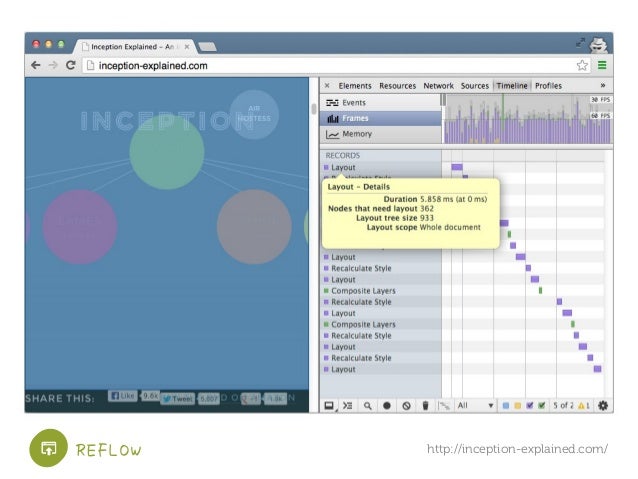Click the Frames bar-chart icon
Screen dimensions: 638x479
tap(333, 118)
